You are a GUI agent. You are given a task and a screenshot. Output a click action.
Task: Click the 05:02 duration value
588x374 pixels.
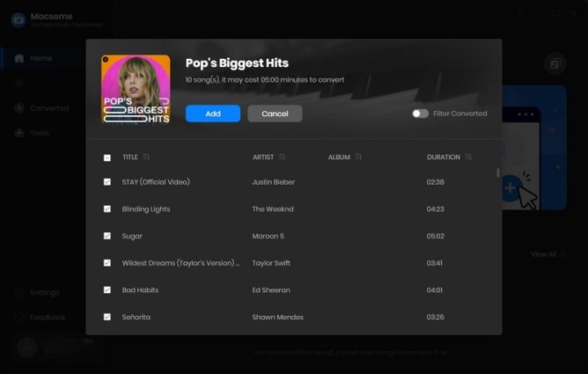(435, 236)
